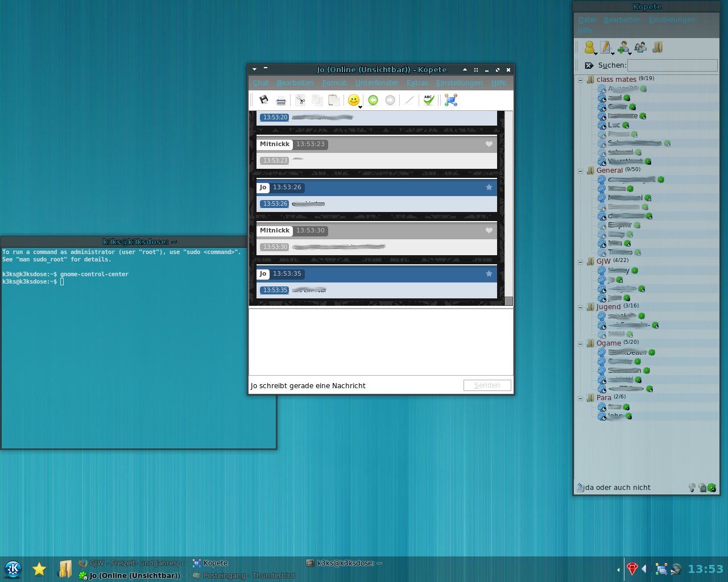Click the copy icon in chat toolbar
Viewport: 728px width, 582px height.
point(317,101)
